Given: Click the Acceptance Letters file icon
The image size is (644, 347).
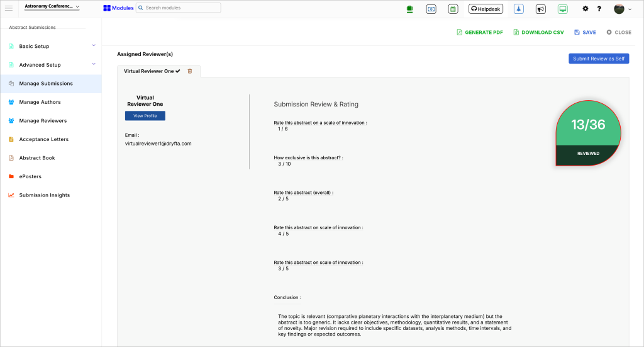Looking at the screenshot, I should tap(11, 139).
